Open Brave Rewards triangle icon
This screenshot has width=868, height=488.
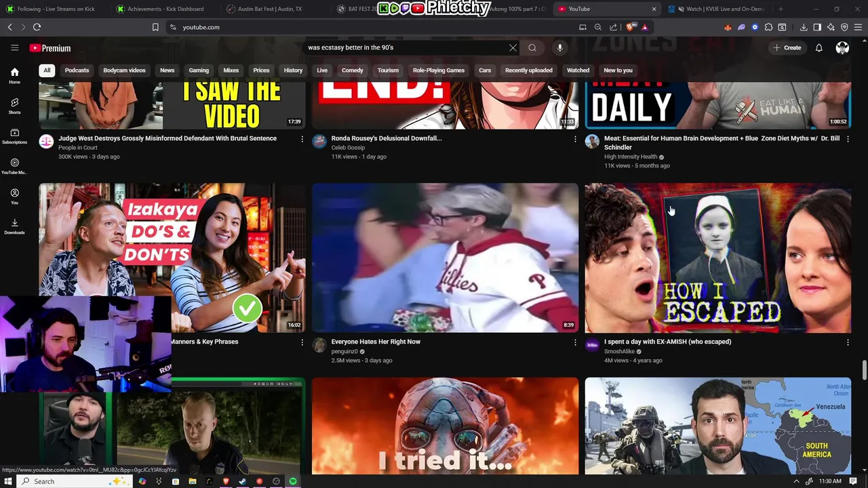click(644, 27)
